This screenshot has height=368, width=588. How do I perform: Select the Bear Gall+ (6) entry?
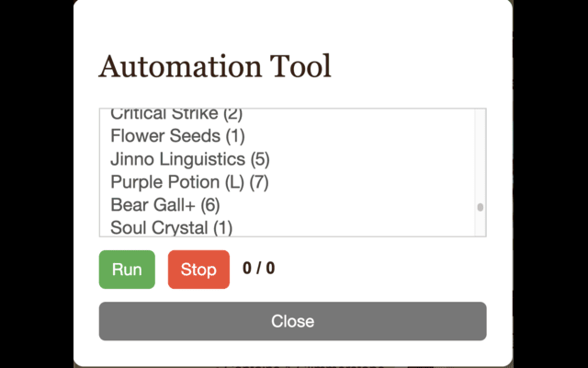(164, 204)
